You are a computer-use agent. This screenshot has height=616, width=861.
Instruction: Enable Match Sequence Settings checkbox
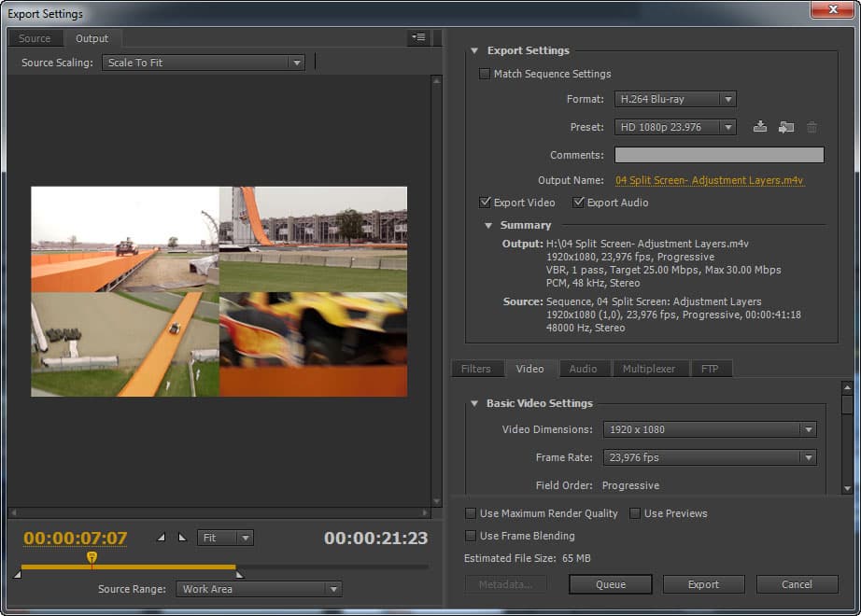click(x=485, y=74)
